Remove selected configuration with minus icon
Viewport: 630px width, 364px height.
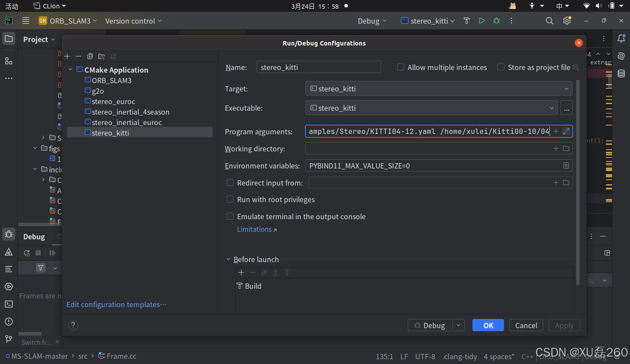pos(78,56)
